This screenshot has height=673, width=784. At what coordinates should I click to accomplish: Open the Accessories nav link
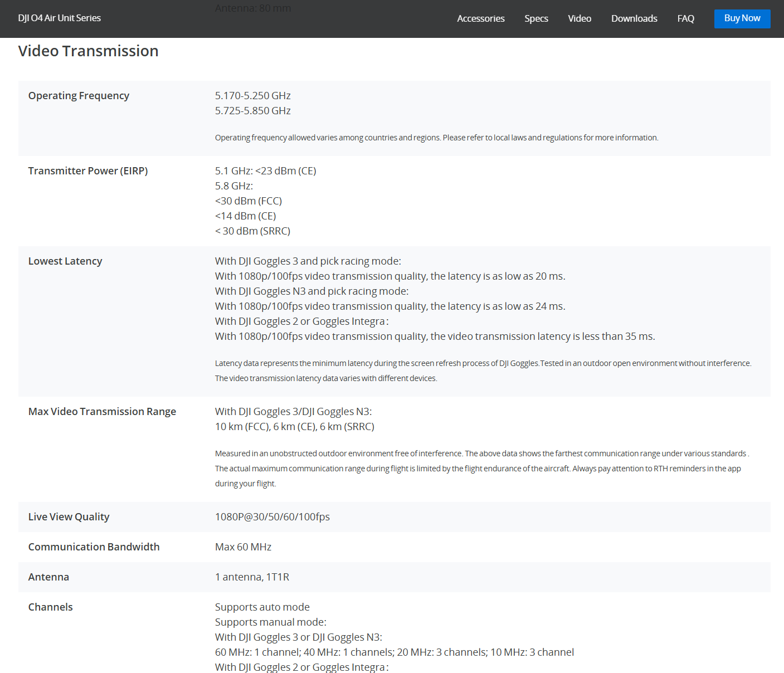point(480,18)
